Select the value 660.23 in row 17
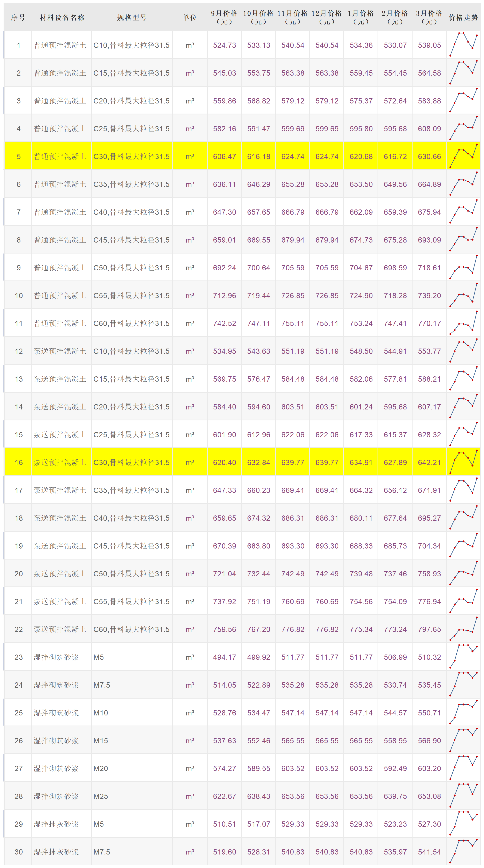Screen dimensions: 484x868 pos(258,490)
